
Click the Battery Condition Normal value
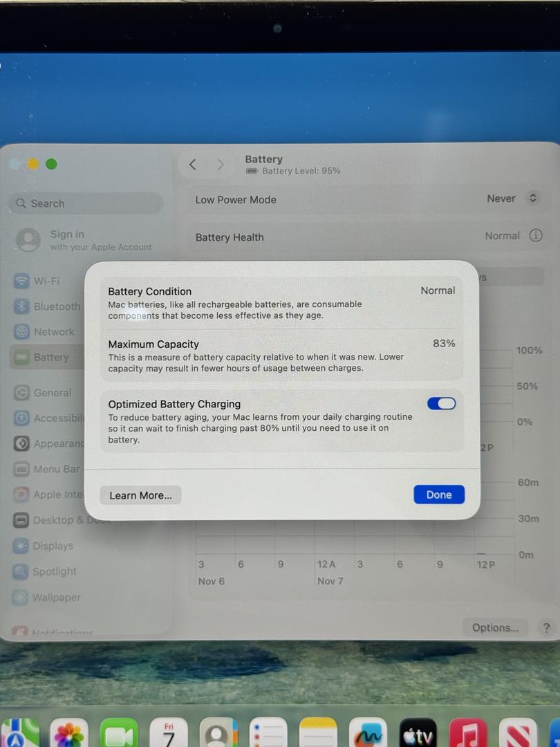click(438, 290)
